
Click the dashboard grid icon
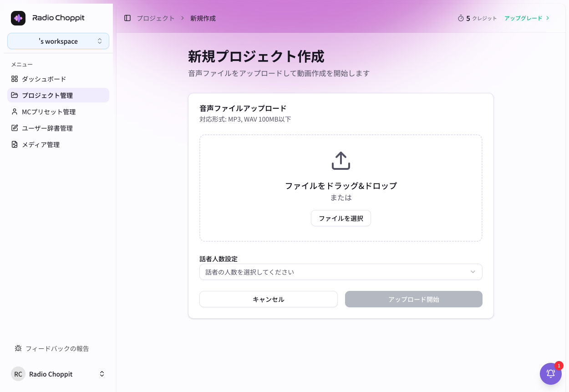(15, 79)
